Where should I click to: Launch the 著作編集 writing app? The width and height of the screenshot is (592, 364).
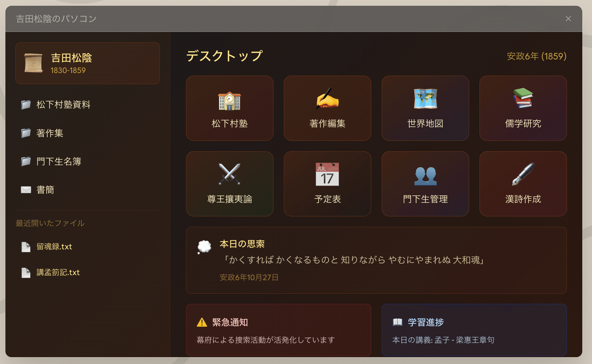pyautogui.click(x=328, y=108)
